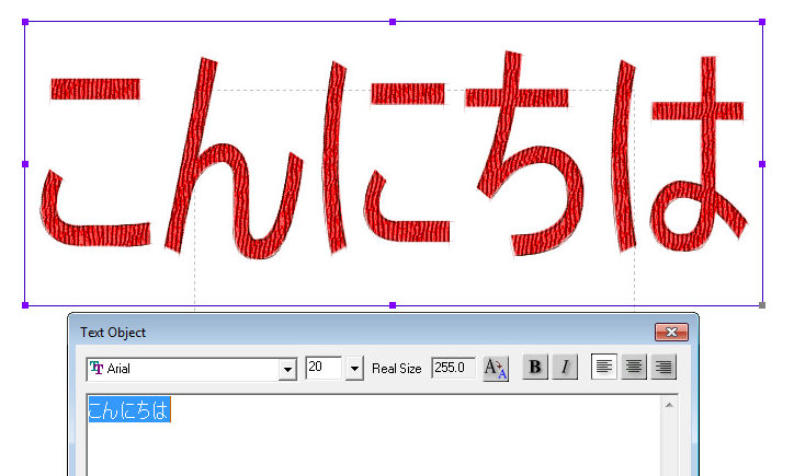This screenshot has width=794, height=476.
Task: Align text right
Action: click(663, 367)
